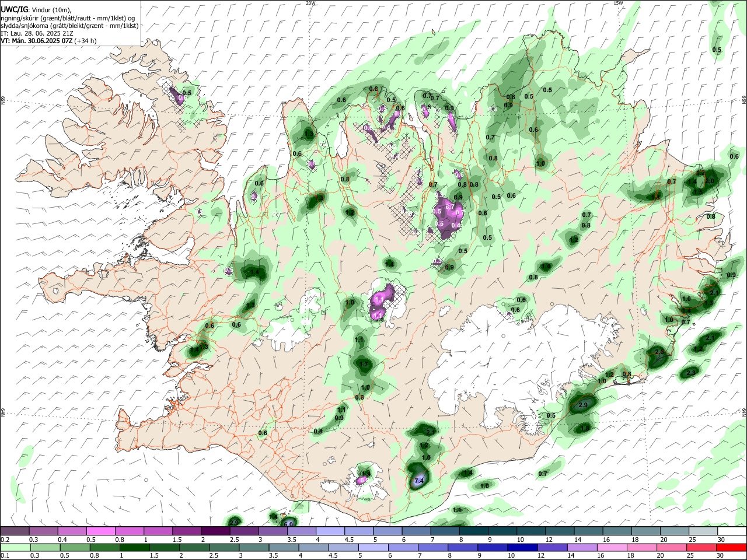Select the white swatch ending the upper legend
This screenshot has width=747, height=560.
click(x=731, y=531)
